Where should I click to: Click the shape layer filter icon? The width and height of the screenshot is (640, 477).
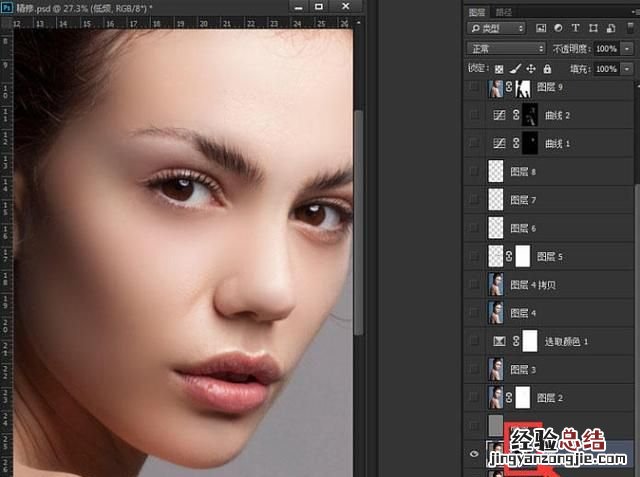592,29
